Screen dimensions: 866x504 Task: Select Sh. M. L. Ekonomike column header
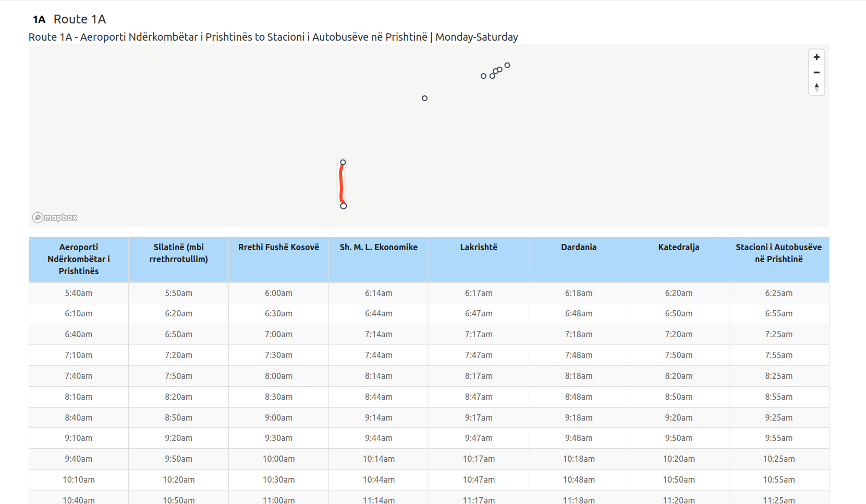379,259
